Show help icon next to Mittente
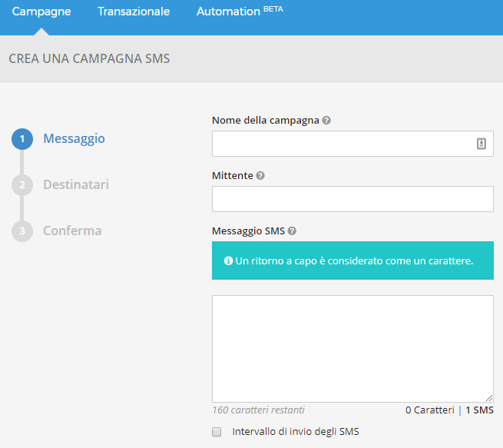Image resolution: width=503 pixels, height=448 pixels. tap(260, 176)
